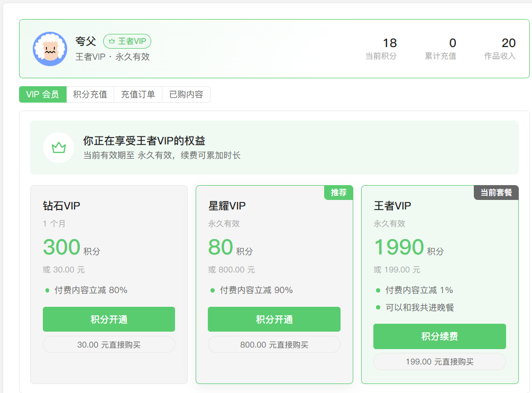Screen dimensions: 532x393
Task: Click the 星耀VIP plan title
Action: 227,206
